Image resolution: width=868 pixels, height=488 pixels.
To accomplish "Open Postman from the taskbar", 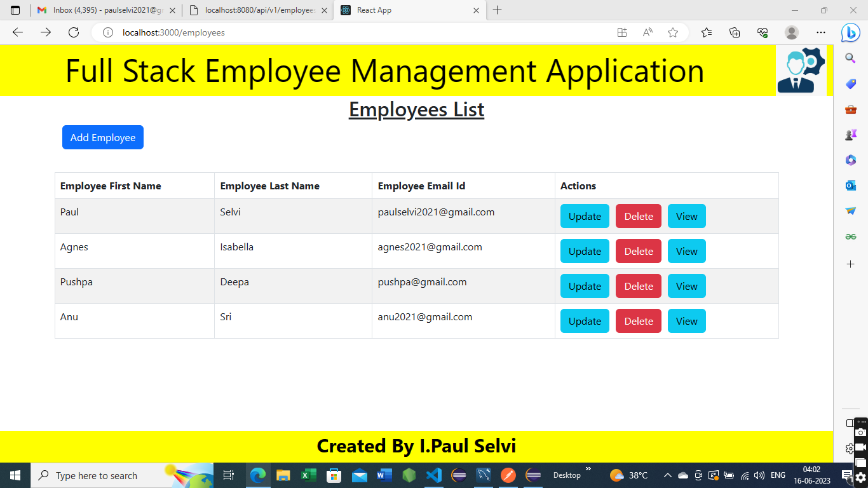I will 508,475.
